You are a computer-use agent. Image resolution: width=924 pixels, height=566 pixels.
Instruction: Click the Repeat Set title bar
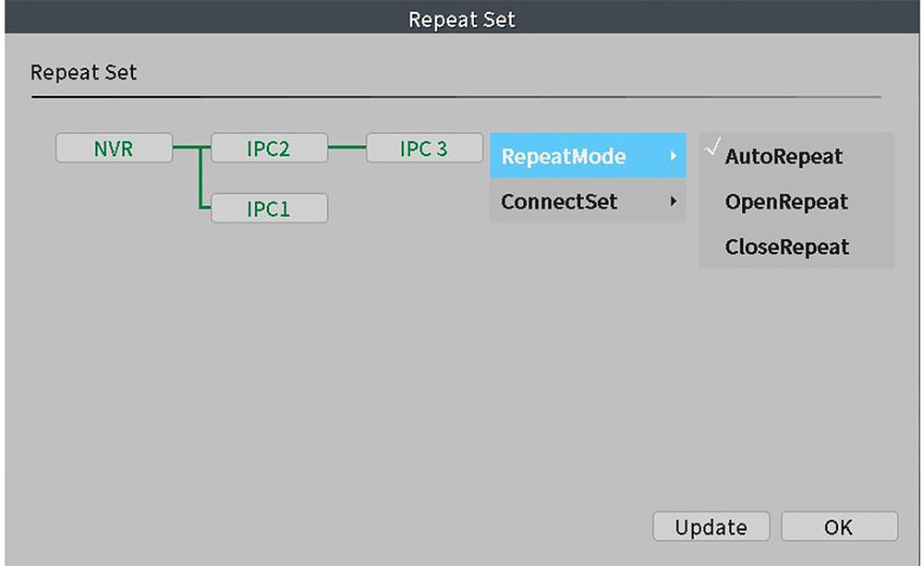[462, 18]
